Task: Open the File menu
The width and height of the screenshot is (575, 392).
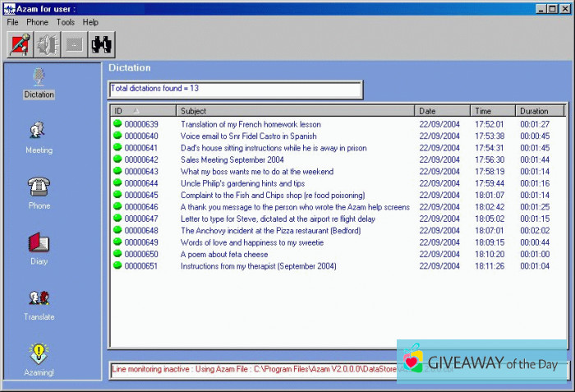Action: 12,22
